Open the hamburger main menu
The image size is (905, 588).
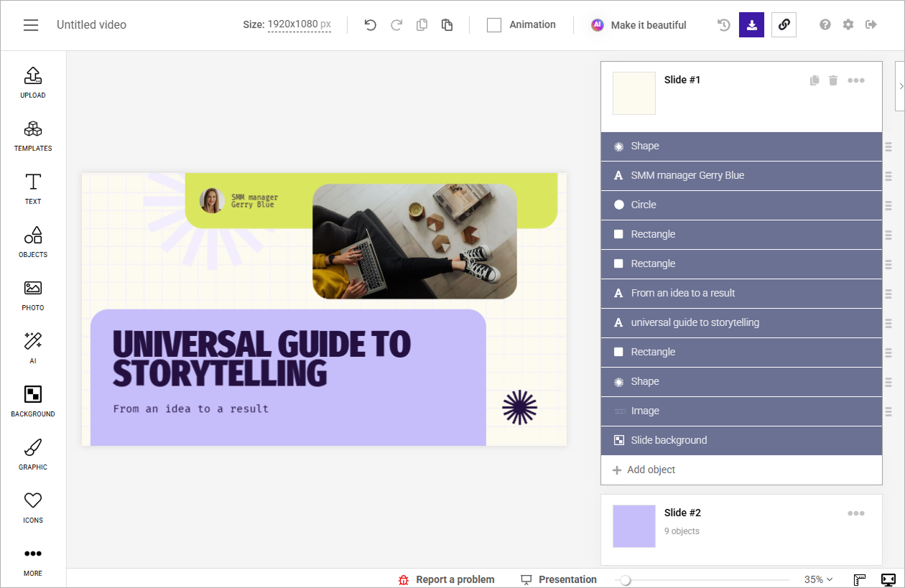[31, 25]
